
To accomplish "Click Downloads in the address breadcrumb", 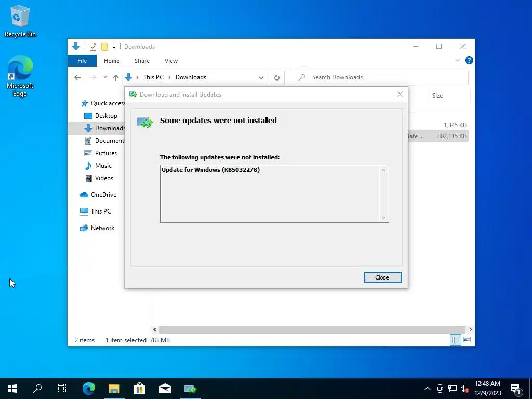I will tap(191, 77).
